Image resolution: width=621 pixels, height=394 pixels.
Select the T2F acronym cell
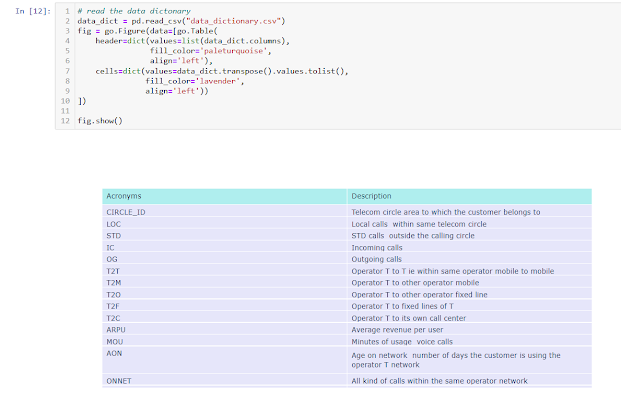tap(225, 306)
